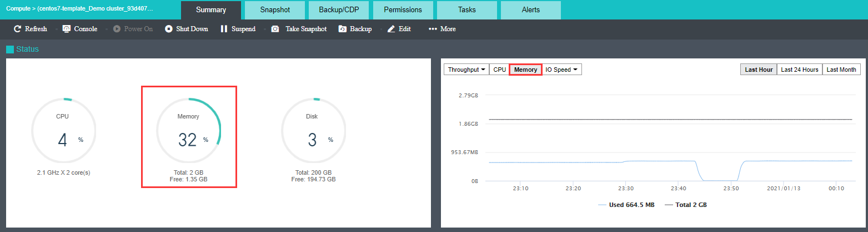Open the VM Console monitor icon
Screen dimensions: 868x232
point(67,29)
